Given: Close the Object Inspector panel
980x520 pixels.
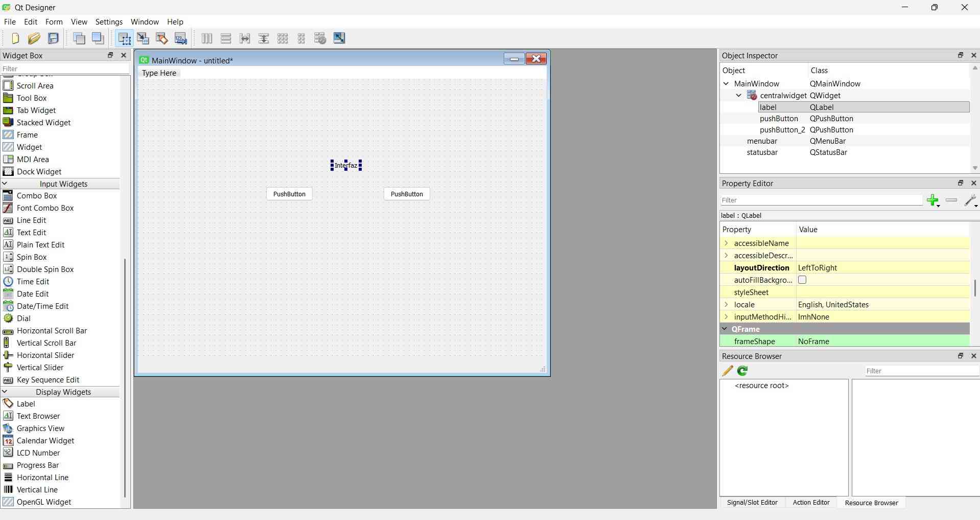Looking at the screenshot, I should (x=973, y=55).
